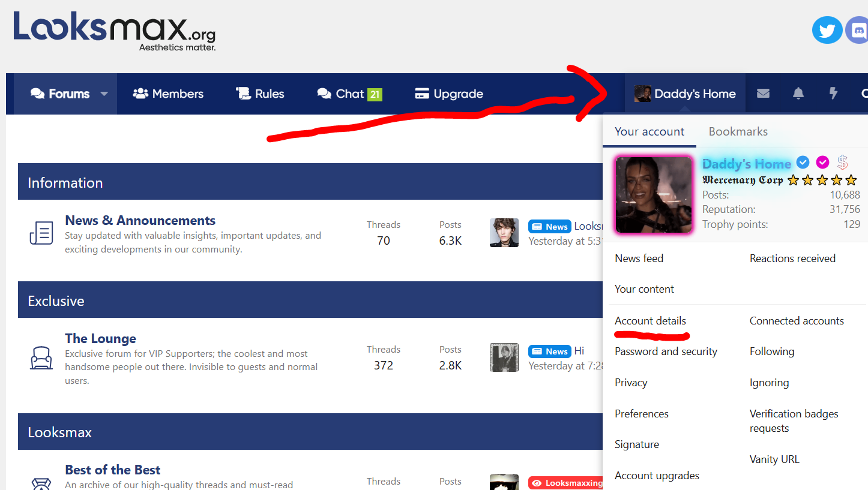
Task: Open News feed
Action: click(639, 258)
